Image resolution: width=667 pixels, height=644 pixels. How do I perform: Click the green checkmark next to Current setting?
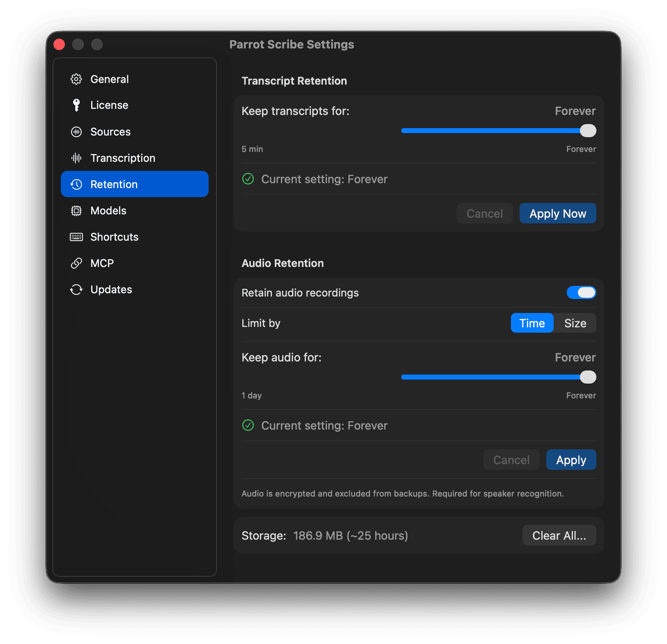[x=248, y=179]
